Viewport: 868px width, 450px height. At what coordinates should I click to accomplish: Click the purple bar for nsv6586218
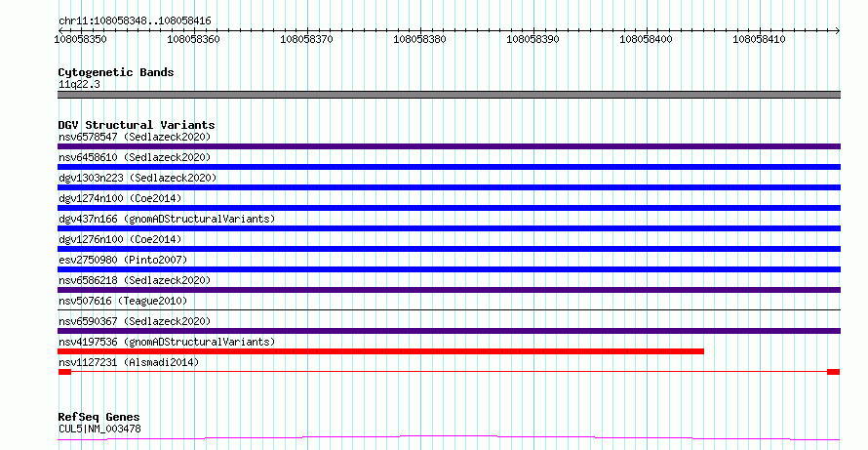click(x=449, y=290)
